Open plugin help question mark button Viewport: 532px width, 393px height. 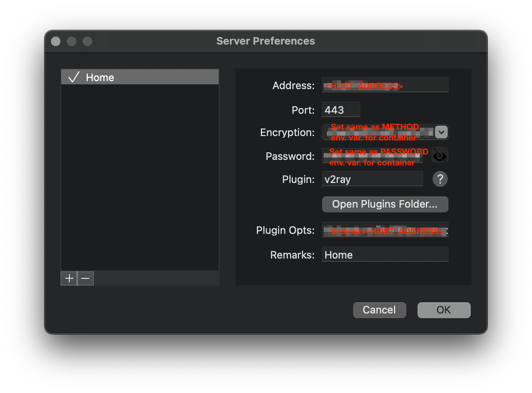440,179
